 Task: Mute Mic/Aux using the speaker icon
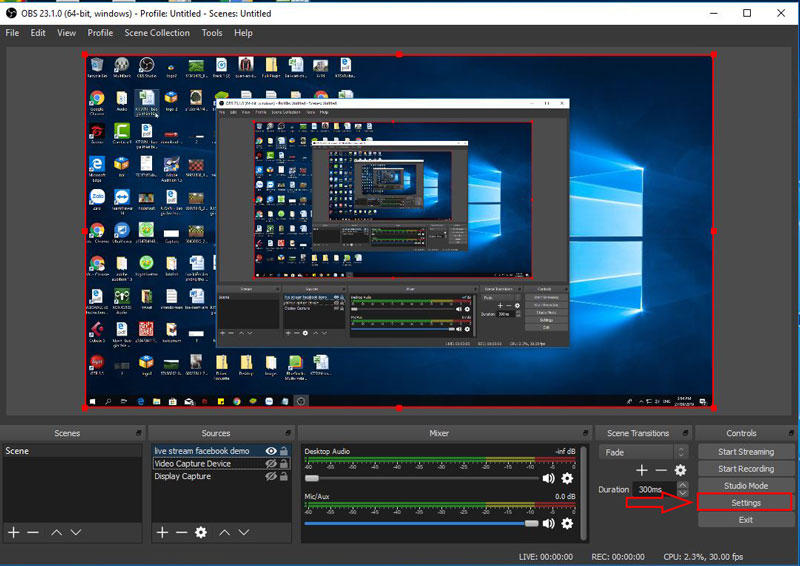548,523
